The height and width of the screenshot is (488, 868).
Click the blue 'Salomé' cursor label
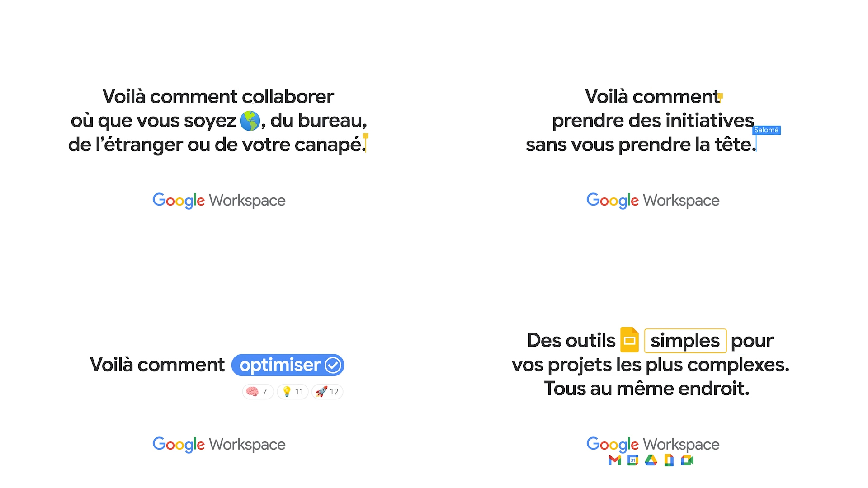coord(767,130)
